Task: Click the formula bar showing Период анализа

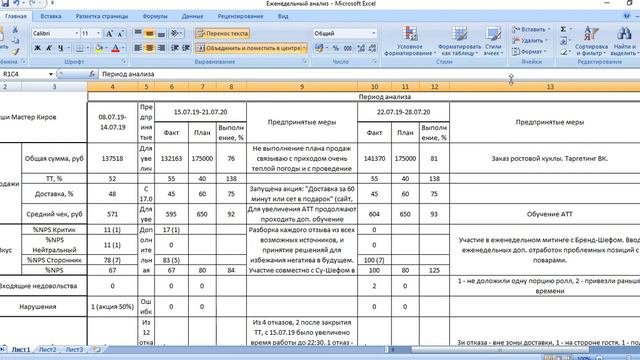Action: (x=369, y=74)
